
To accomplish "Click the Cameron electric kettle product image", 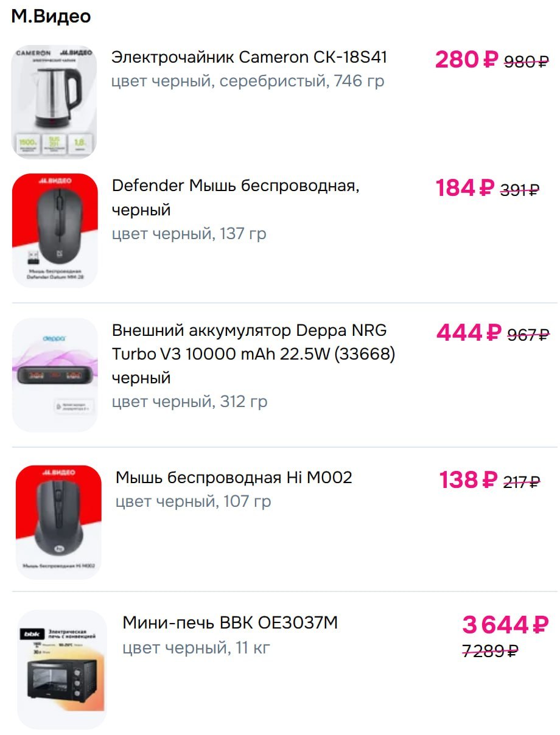I will pos(54,102).
